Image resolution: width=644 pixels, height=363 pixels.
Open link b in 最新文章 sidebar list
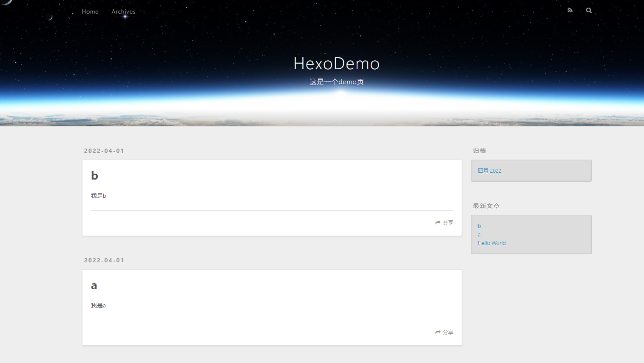[479, 225]
